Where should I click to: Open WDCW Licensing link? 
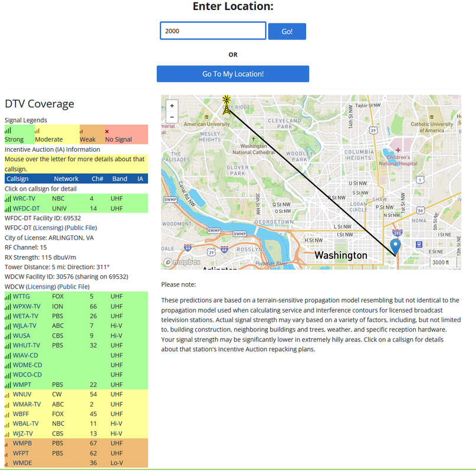(42, 286)
